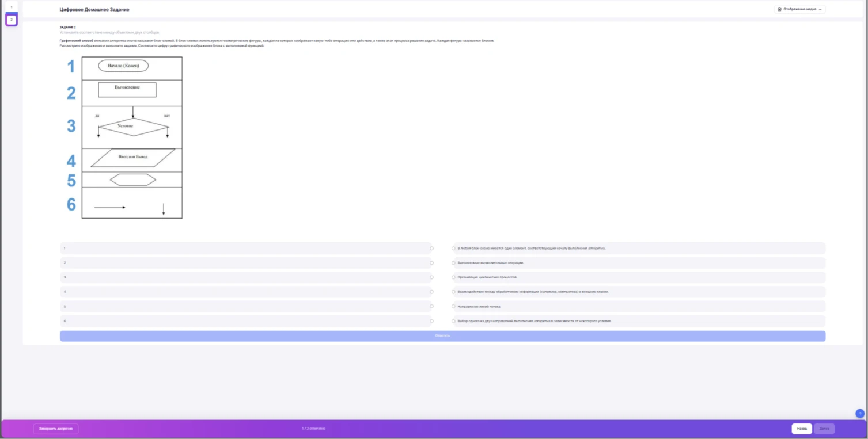The height and width of the screenshot is (439, 868).
Task: Select the connector circle on left row 4
Action: 431,292
